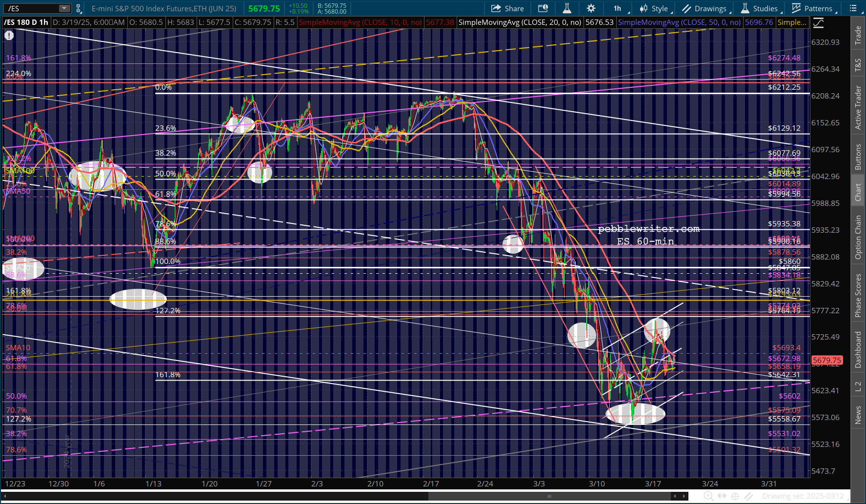Click the horizontal time-axis scrollbar handle
The height and width of the screenshot is (504, 866).
(549, 496)
